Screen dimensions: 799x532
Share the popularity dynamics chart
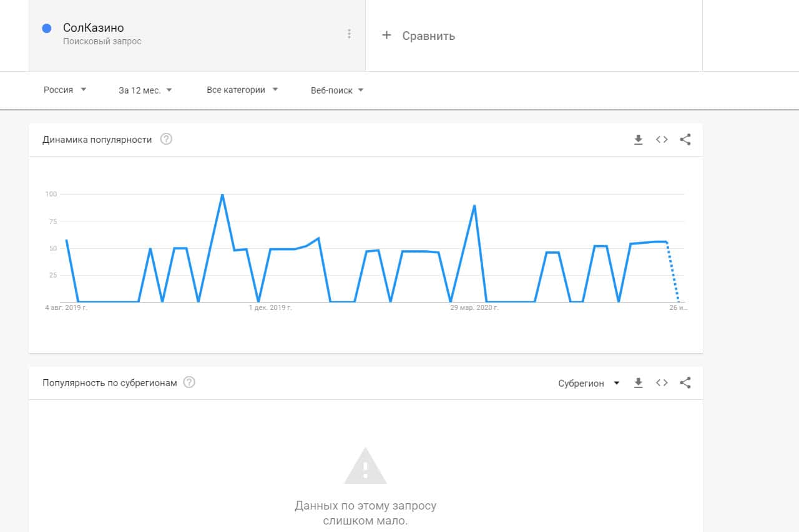pos(685,140)
